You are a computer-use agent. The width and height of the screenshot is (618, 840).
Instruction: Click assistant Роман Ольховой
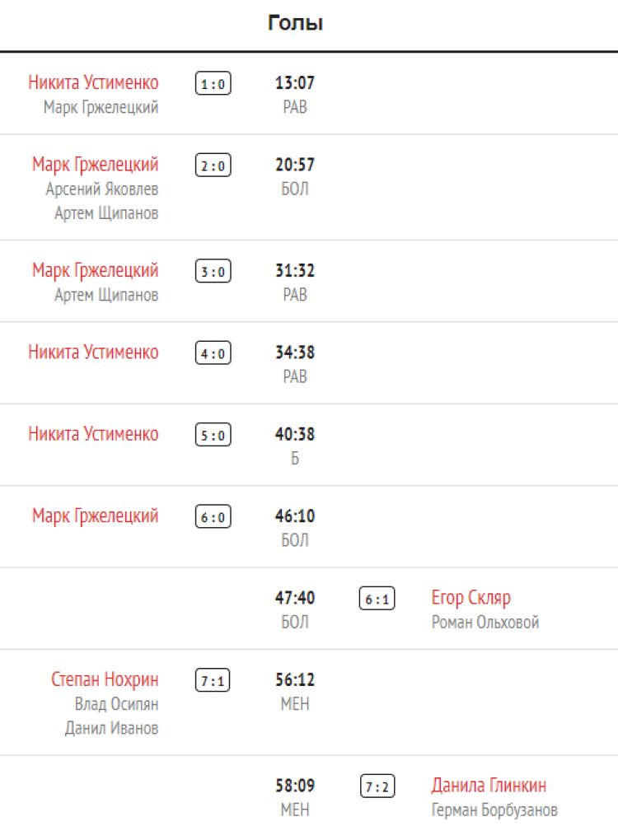click(x=485, y=622)
